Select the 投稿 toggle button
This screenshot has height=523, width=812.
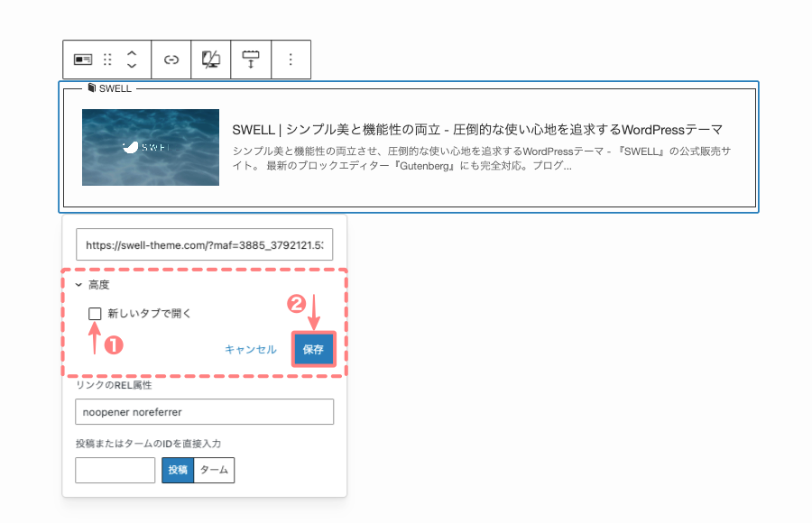[178, 470]
